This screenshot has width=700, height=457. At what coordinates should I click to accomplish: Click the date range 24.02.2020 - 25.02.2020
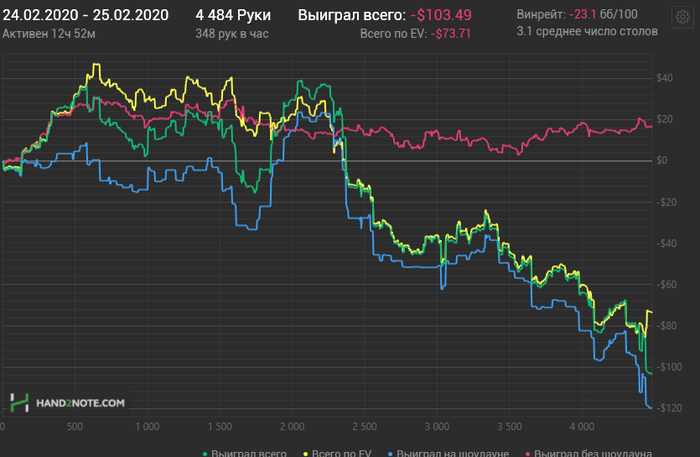[x=86, y=15]
